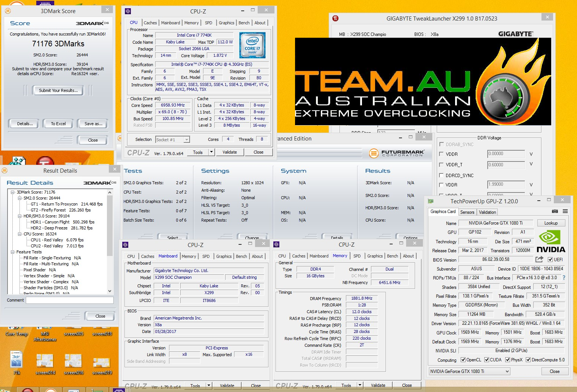Click Validate in CPU-Z Processor window
Screen dimensions: 577x392
tap(230, 152)
